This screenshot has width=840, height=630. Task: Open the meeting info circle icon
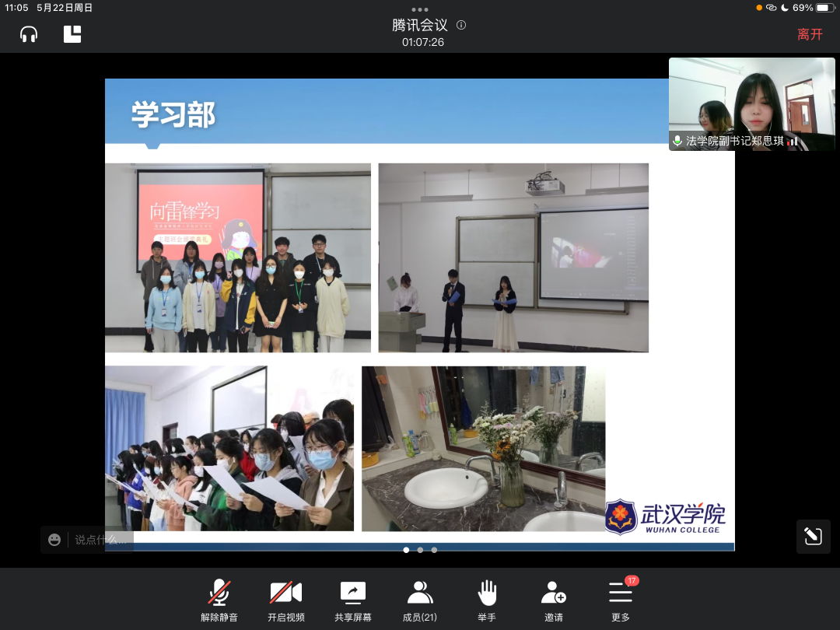coord(461,25)
